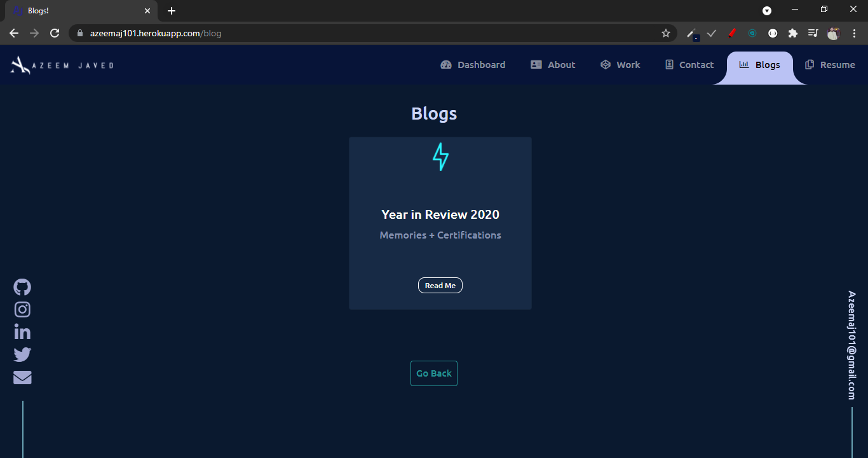Select the Blogs! browser tab
The width and height of the screenshot is (868, 458).
[x=81, y=11]
